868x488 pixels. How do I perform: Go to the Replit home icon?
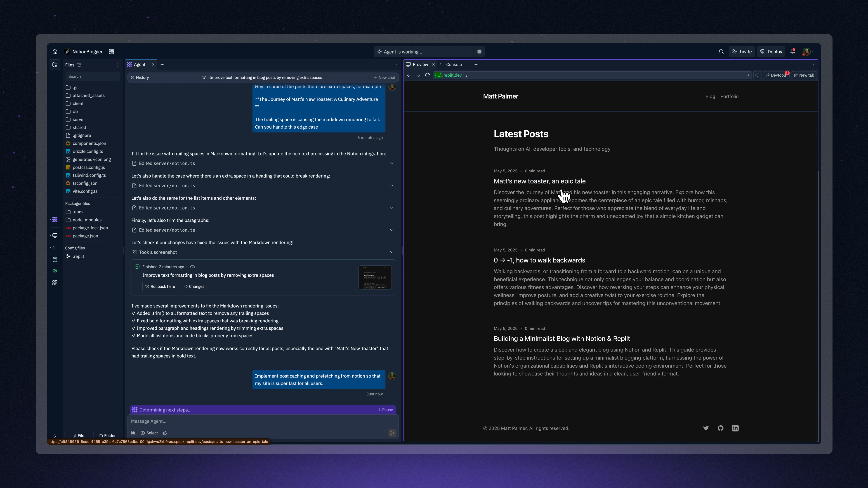(55, 52)
